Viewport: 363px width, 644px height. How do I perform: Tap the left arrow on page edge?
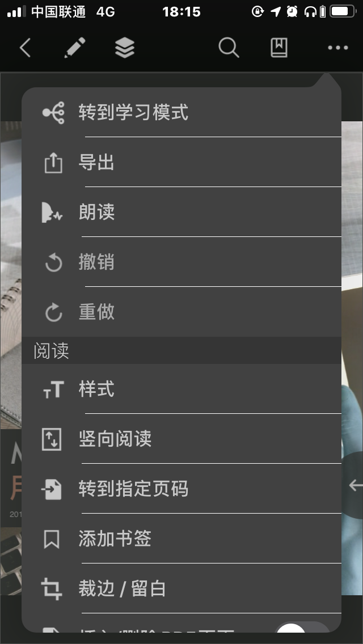pos(355,485)
